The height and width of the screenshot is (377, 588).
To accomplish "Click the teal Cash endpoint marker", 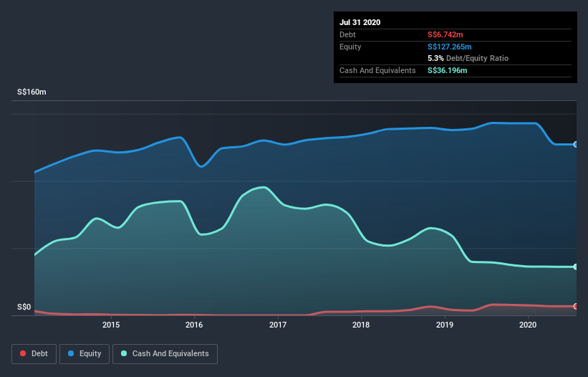I will [x=575, y=267].
